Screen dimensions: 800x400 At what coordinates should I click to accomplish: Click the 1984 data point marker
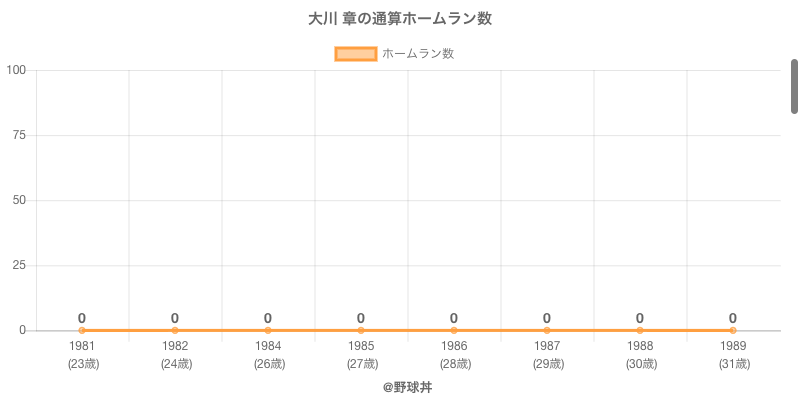click(268, 330)
